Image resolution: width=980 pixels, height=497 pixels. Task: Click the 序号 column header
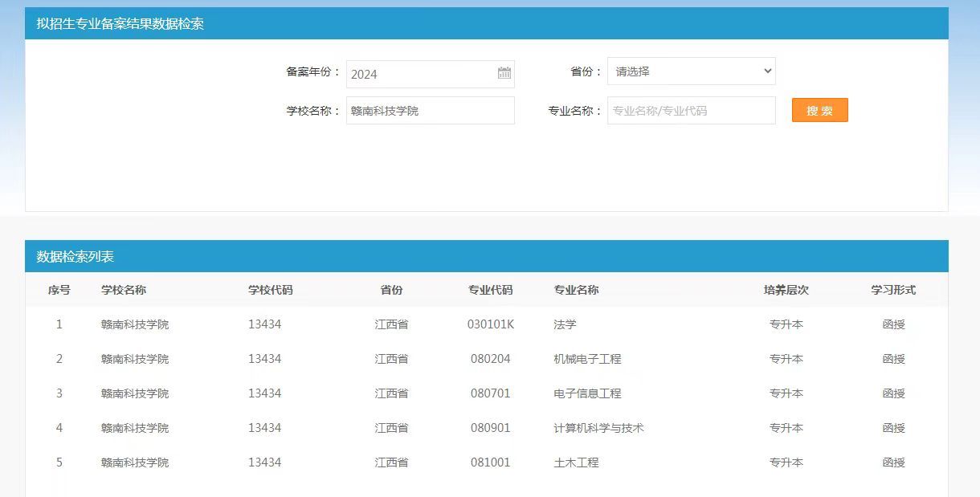pos(59,290)
